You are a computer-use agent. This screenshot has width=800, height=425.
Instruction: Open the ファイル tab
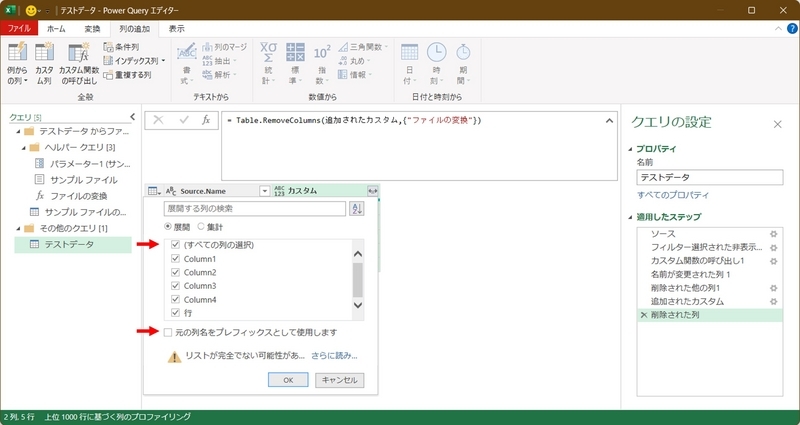click(19, 29)
